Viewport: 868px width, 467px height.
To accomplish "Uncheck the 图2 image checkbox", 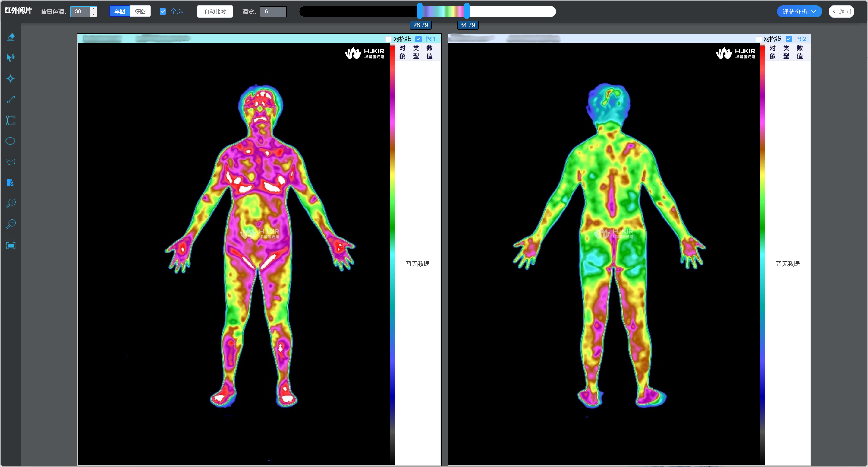I will pyautogui.click(x=788, y=39).
